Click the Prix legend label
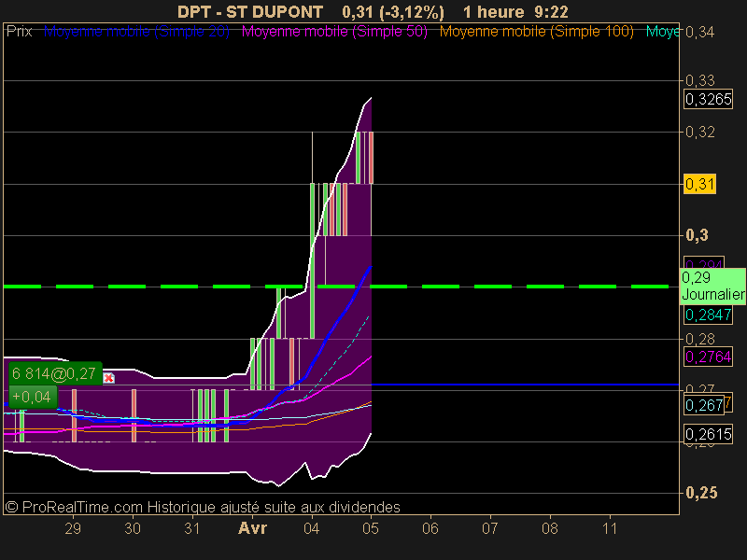Screen dimensions: 747x560 [19, 32]
